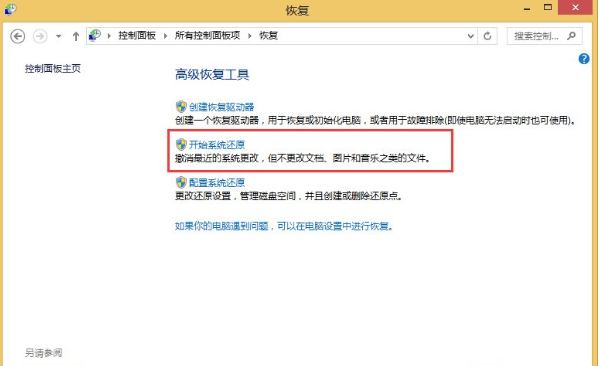
Task: Click shield icon beside 配置系统还原
Action: [181, 182]
